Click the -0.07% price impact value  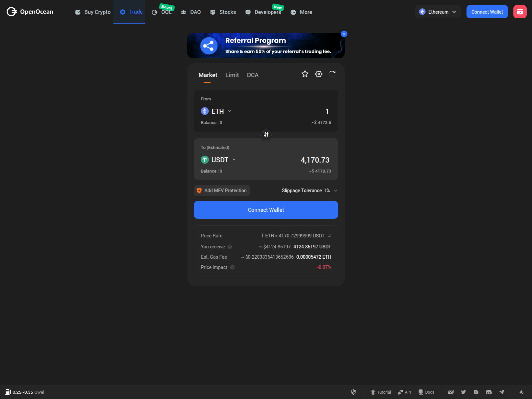324,267
